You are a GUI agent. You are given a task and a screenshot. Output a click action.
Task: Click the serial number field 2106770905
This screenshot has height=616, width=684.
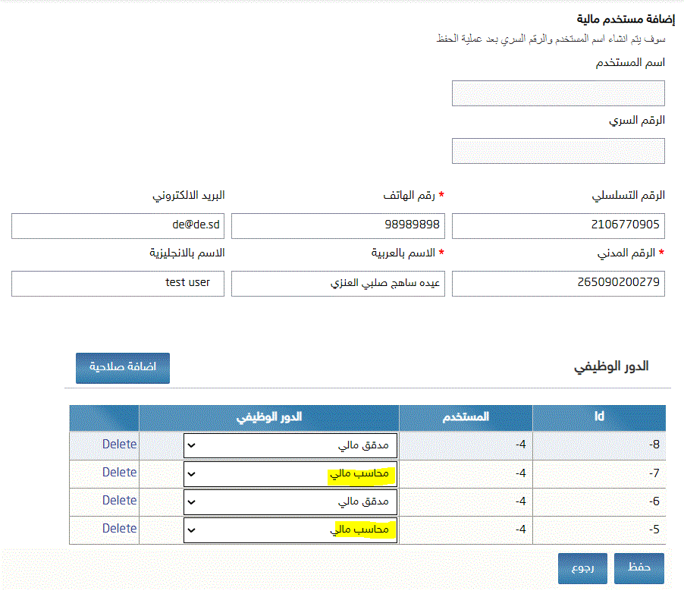click(558, 226)
